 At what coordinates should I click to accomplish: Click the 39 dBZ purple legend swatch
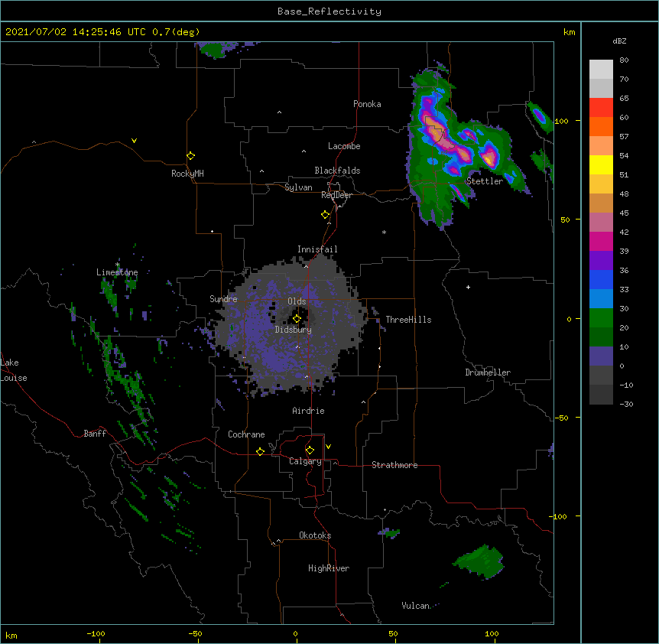pyautogui.click(x=601, y=260)
